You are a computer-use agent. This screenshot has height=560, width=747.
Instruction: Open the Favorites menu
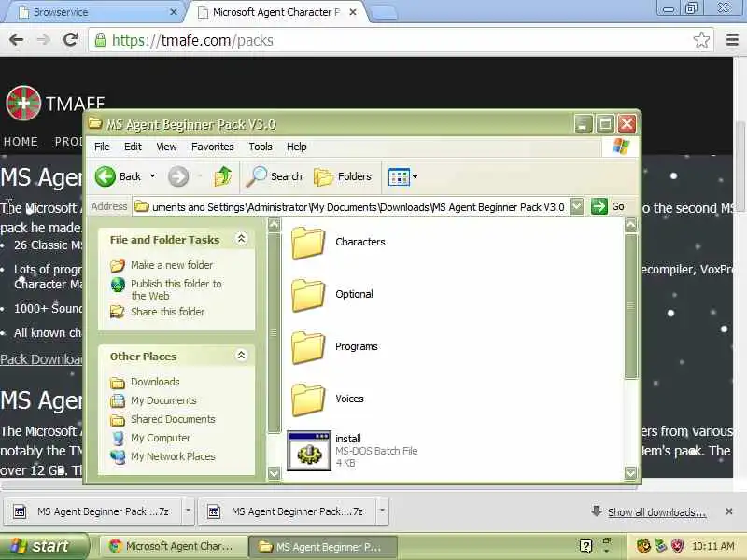coord(213,147)
